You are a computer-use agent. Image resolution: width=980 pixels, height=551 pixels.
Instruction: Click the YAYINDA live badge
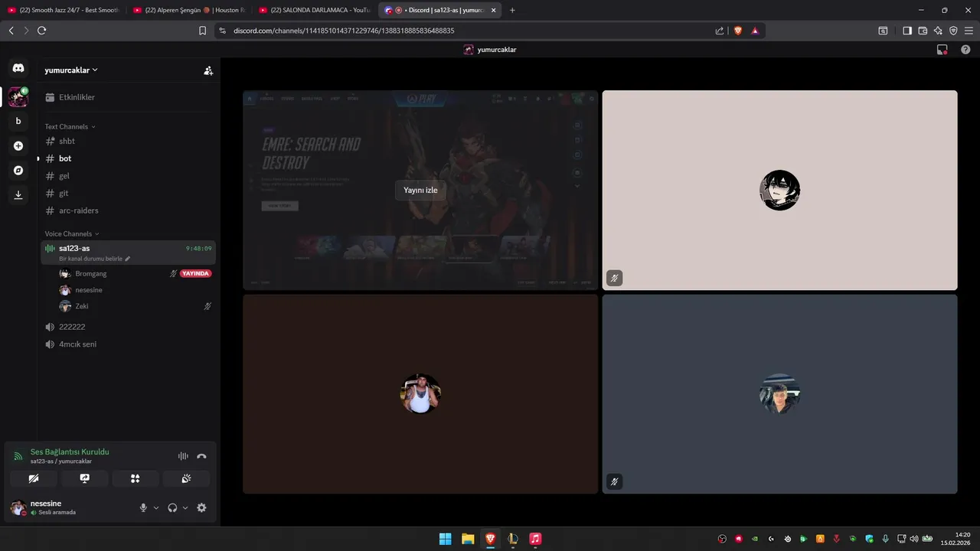coord(196,273)
